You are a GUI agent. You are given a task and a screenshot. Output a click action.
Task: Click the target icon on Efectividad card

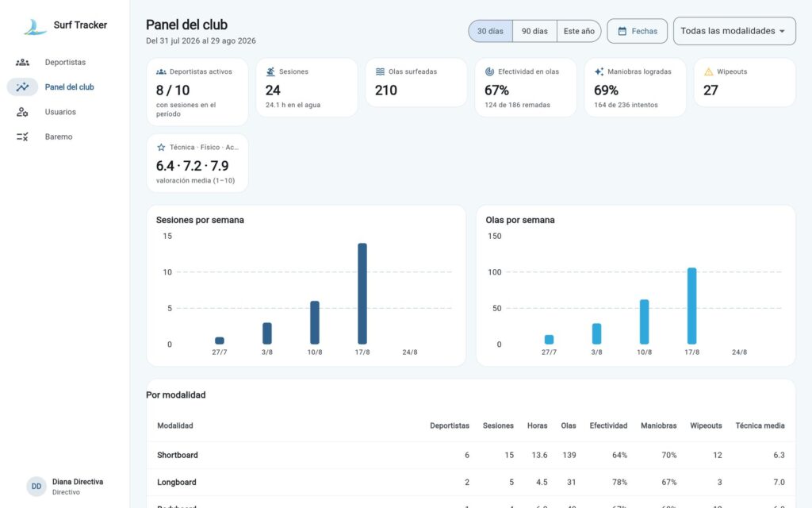click(x=489, y=71)
